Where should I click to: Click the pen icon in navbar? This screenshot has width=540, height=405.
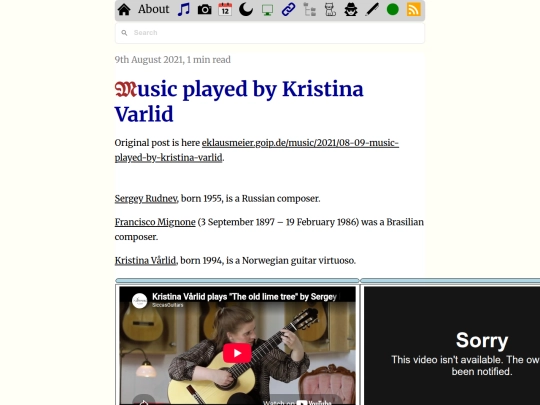(x=372, y=10)
